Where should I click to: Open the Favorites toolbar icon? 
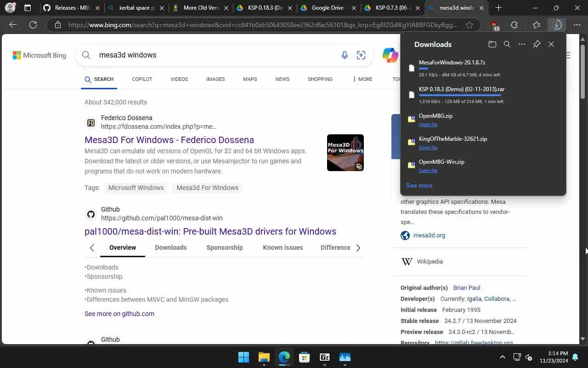pyautogui.click(x=536, y=25)
